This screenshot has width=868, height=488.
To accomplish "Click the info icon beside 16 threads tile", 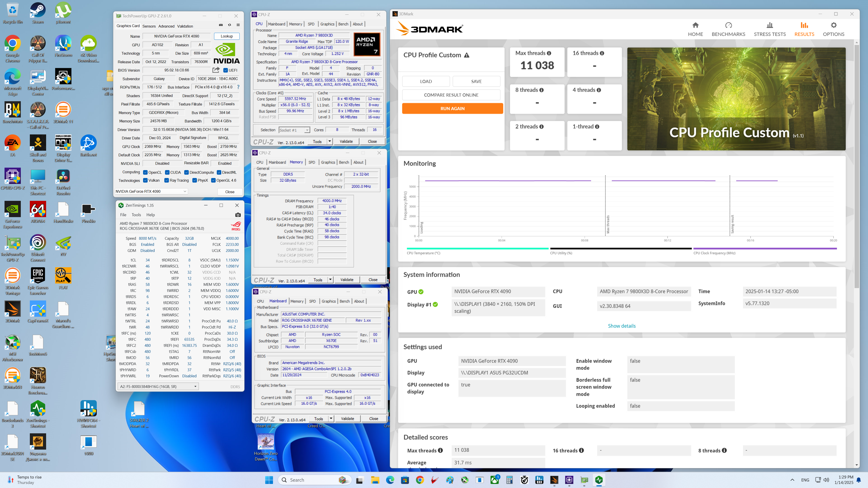I will [x=602, y=53].
